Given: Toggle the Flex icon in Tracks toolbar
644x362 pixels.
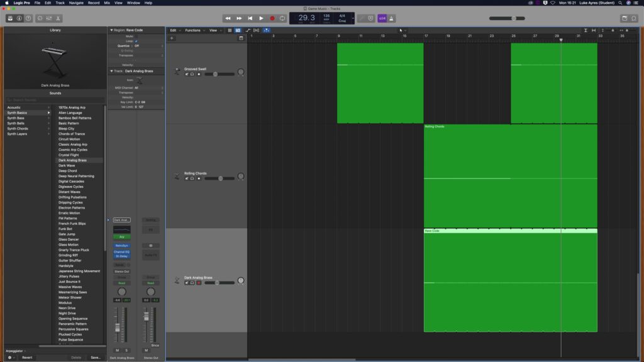Looking at the screenshot, I should pos(257,30).
